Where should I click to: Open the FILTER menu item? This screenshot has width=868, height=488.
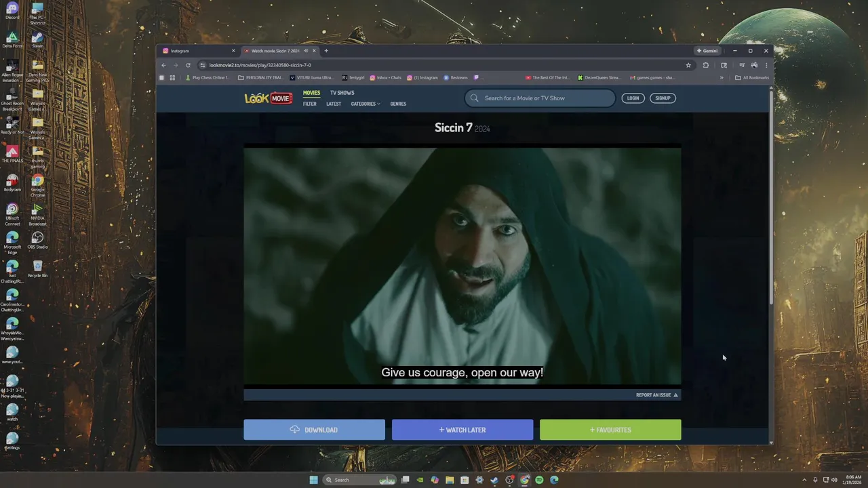[x=310, y=104]
